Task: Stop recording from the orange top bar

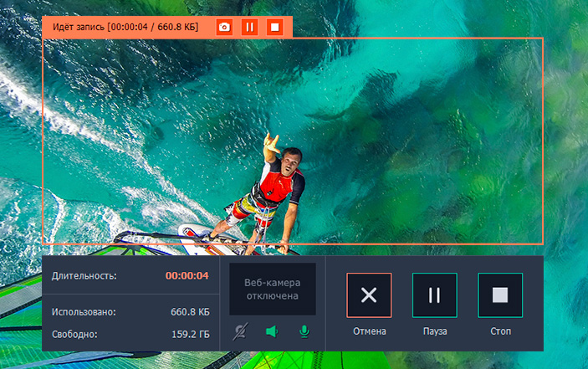Action: coord(274,27)
